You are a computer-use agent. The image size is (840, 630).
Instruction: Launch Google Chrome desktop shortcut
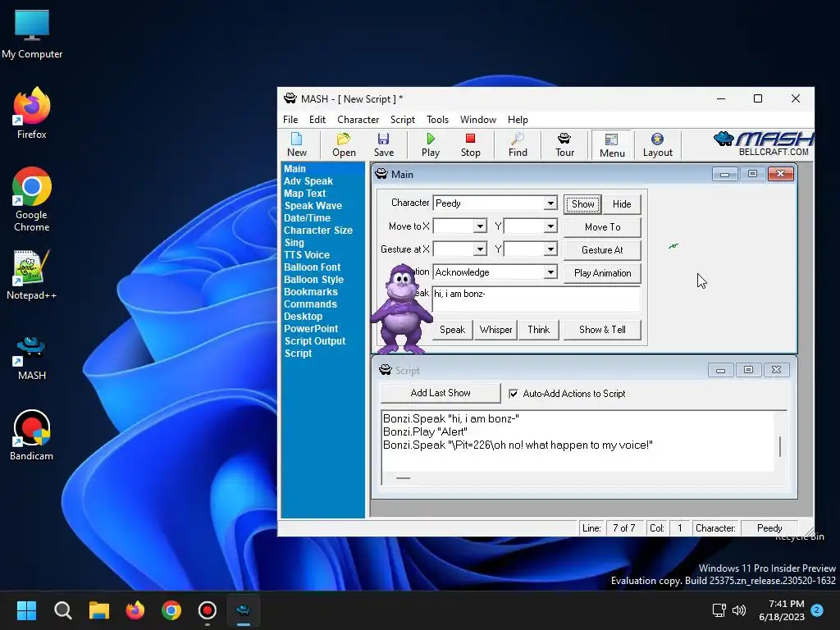(32, 199)
